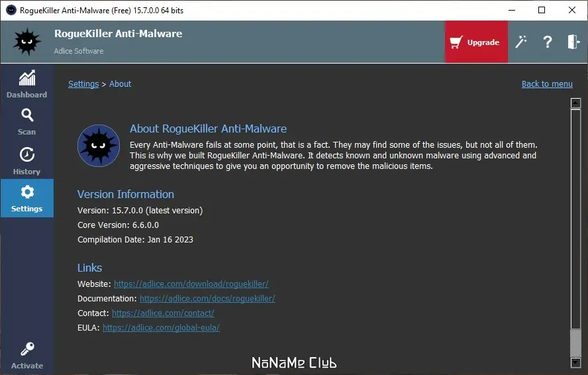The image size is (588, 375).
Task: Click the RogueKiller logo in header
Action: click(26, 42)
